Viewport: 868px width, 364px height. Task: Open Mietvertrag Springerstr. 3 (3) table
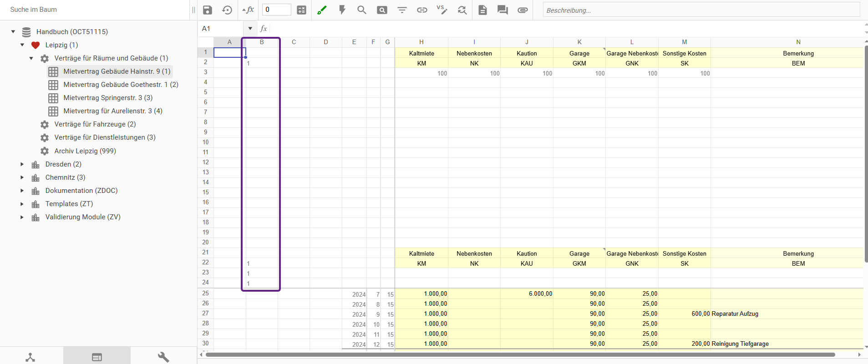click(x=108, y=98)
